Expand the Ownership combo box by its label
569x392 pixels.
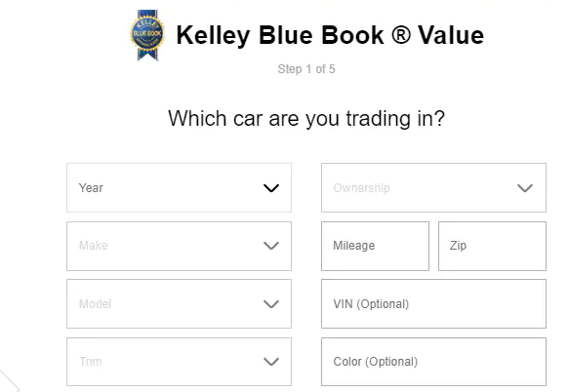pos(361,188)
